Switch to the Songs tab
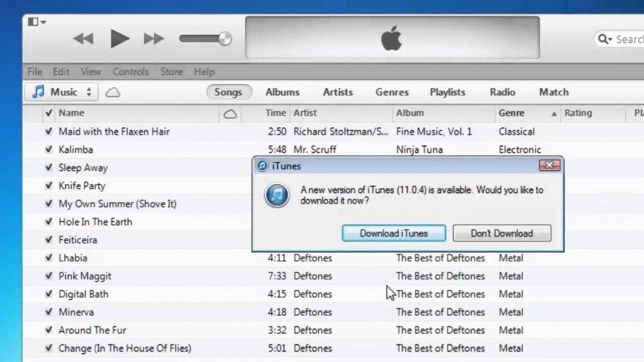Viewport: 644px width, 362px height. click(x=228, y=92)
